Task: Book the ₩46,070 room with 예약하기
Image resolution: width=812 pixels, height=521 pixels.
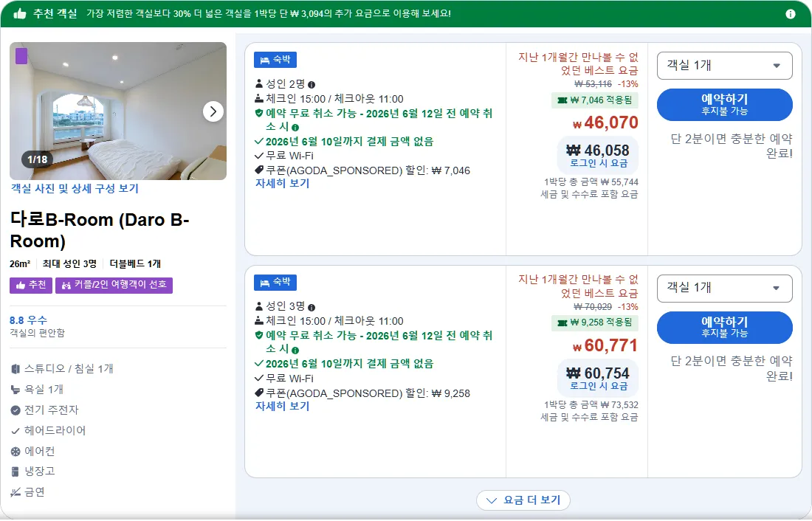Action: pos(724,105)
